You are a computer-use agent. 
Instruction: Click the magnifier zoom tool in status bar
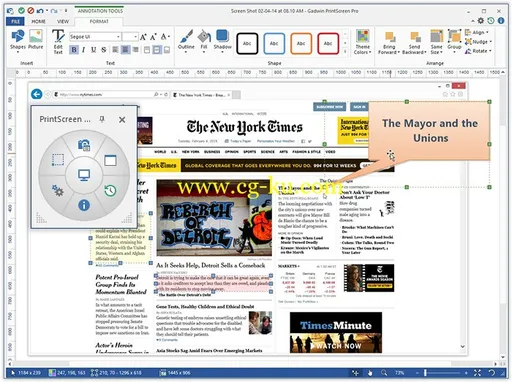point(384,373)
